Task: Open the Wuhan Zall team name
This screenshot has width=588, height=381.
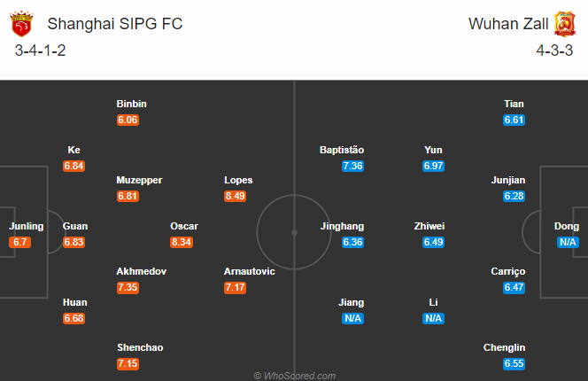Action: tap(508, 24)
